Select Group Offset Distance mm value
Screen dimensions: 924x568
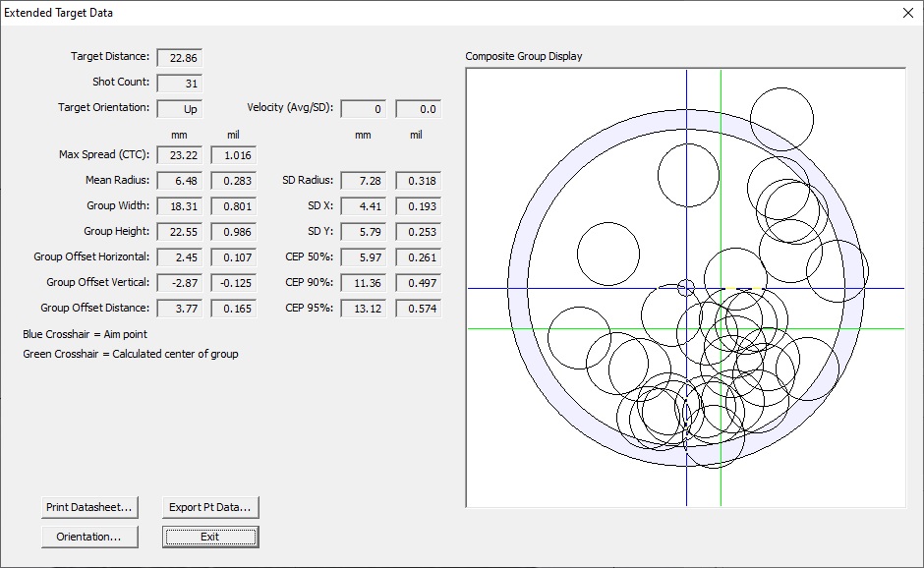180,309
